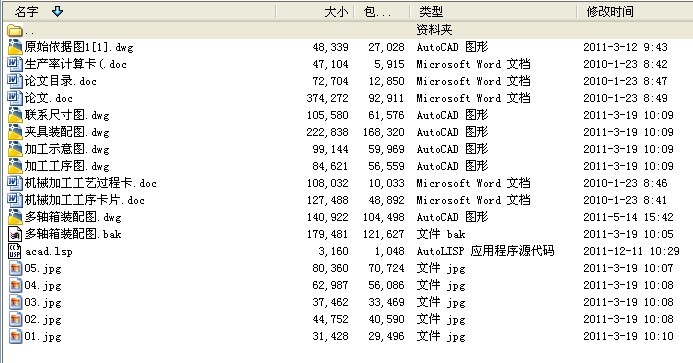Sort files by the 类型 column header
The width and height of the screenshot is (693, 363).
[x=493, y=11]
